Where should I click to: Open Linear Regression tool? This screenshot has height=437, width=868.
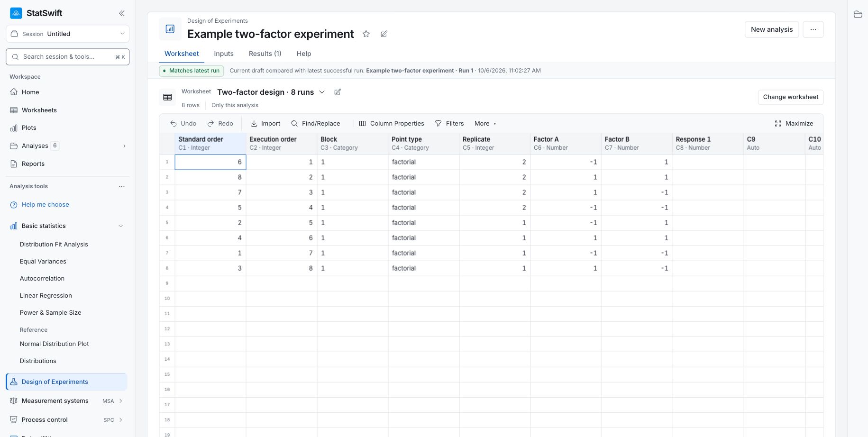point(46,296)
